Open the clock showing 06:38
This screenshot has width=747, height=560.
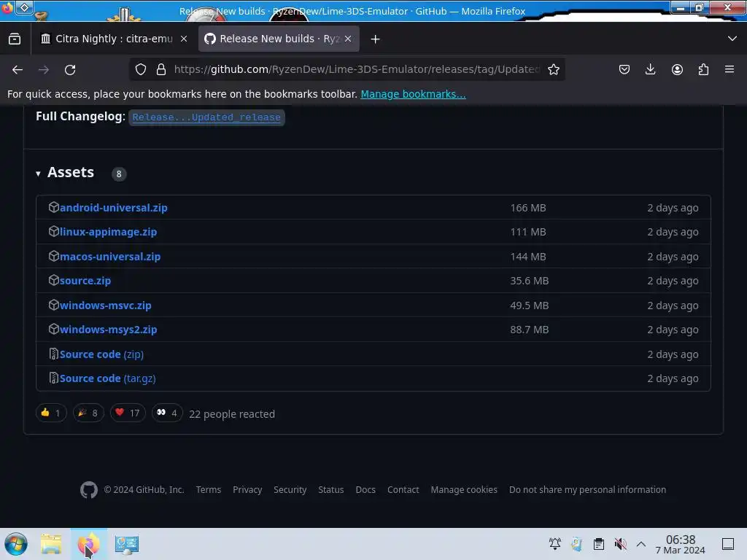681,544
